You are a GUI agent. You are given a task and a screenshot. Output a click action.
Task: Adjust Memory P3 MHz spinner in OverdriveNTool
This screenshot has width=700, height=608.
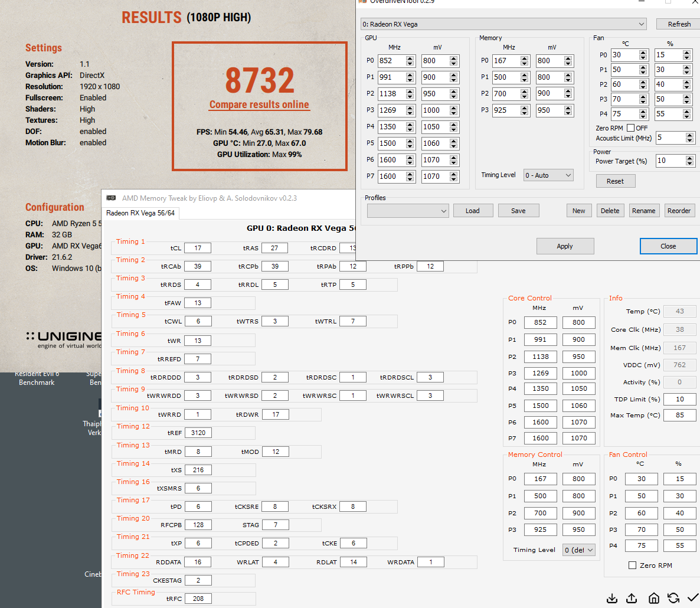[x=525, y=110]
